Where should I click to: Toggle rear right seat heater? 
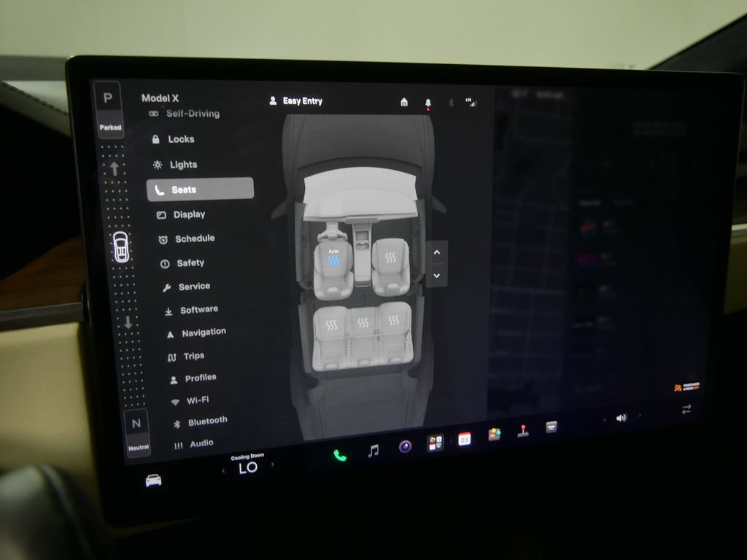[393, 320]
